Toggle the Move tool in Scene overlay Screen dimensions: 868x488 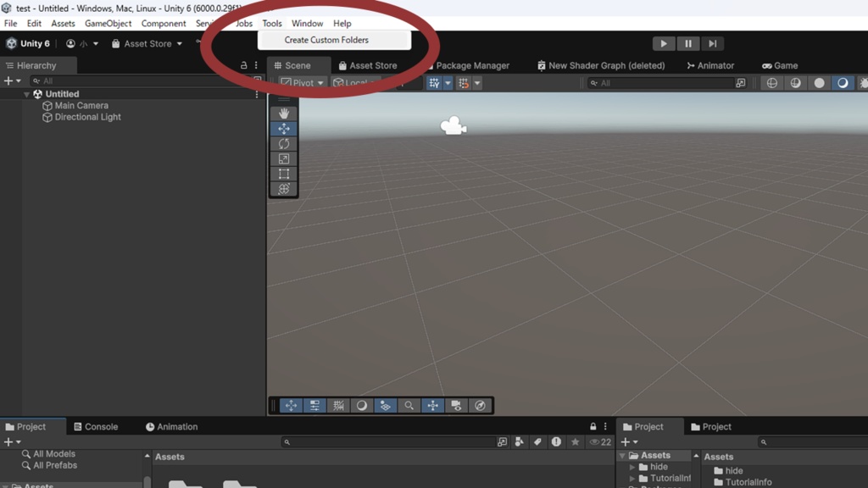tap(284, 128)
